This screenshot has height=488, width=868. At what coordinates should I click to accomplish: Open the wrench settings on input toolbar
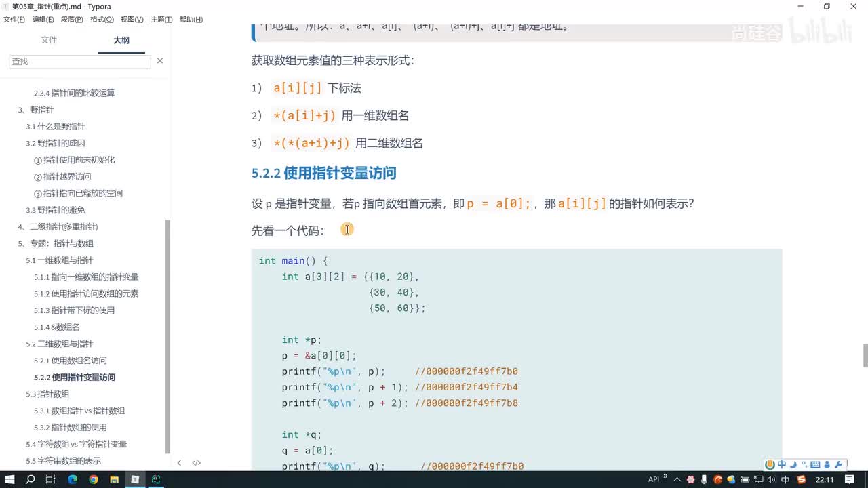point(838,464)
